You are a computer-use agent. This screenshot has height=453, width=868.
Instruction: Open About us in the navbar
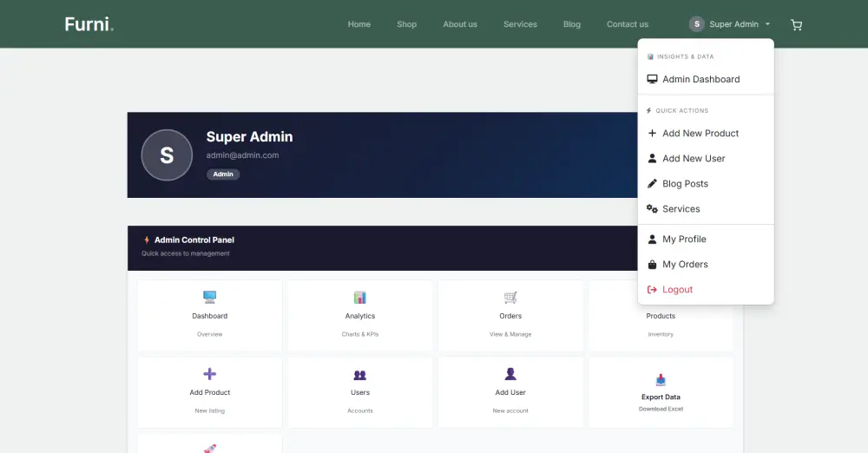tap(460, 24)
